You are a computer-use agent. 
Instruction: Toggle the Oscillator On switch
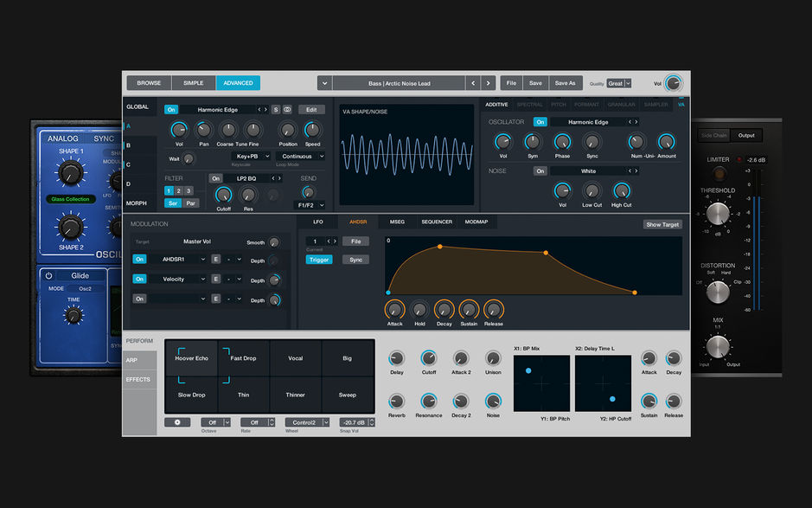pos(540,122)
